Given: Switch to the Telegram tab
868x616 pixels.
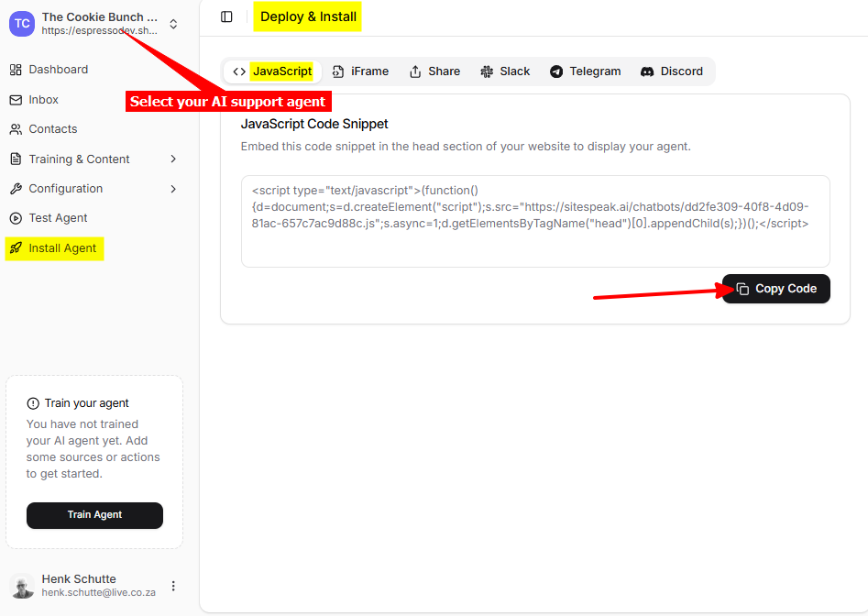Looking at the screenshot, I should (x=585, y=71).
